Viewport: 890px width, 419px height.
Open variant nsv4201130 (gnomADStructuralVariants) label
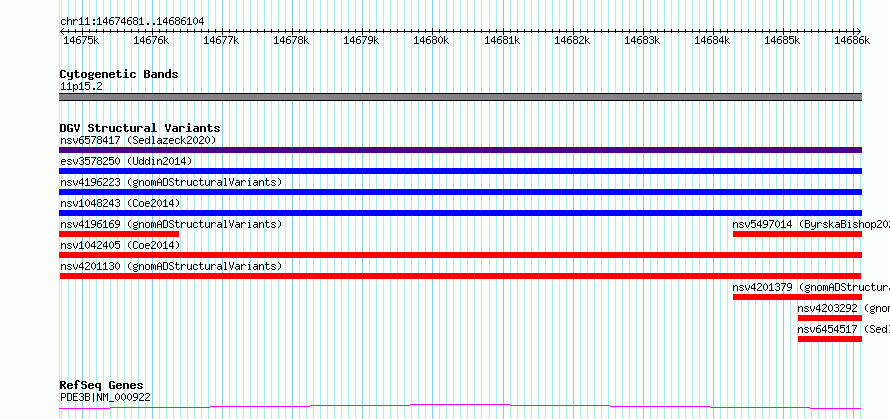171,266
